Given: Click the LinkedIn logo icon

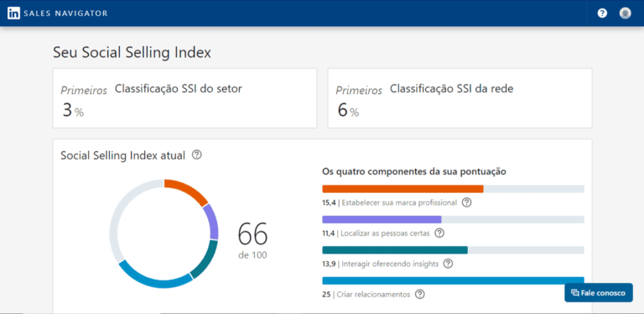Looking at the screenshot, I should (13, 13).
